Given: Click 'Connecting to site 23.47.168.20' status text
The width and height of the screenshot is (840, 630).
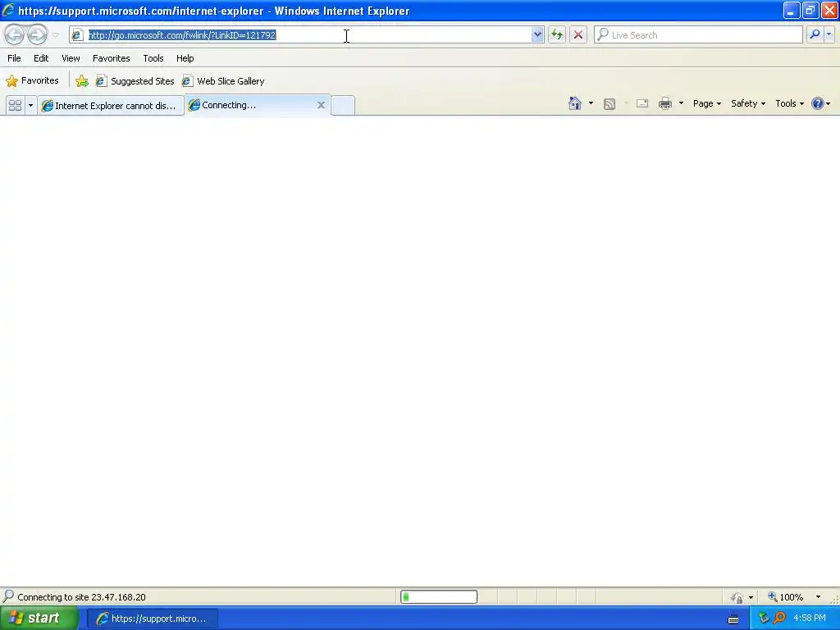Looking at the screenshot, I should [81, 597].
